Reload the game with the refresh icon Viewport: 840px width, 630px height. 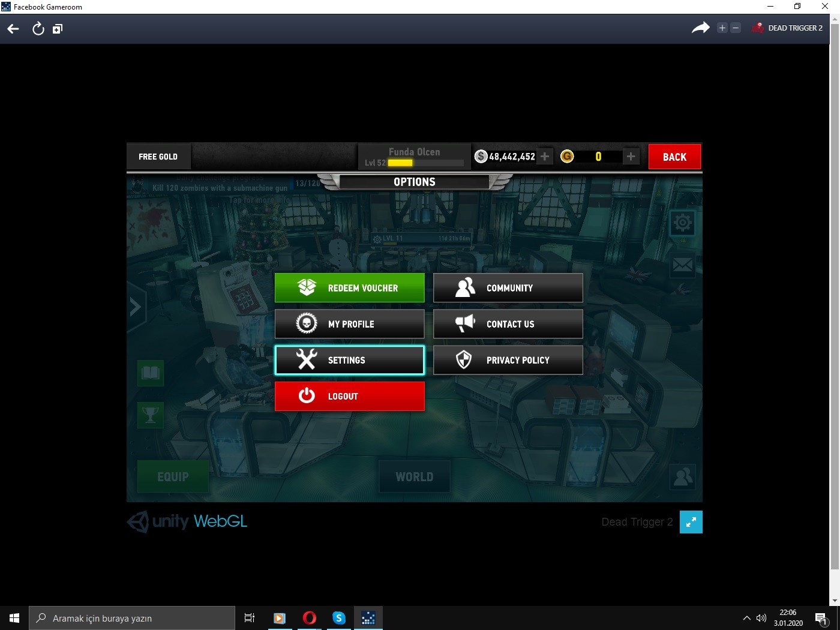pyautogui.click(x=38, y=29)
